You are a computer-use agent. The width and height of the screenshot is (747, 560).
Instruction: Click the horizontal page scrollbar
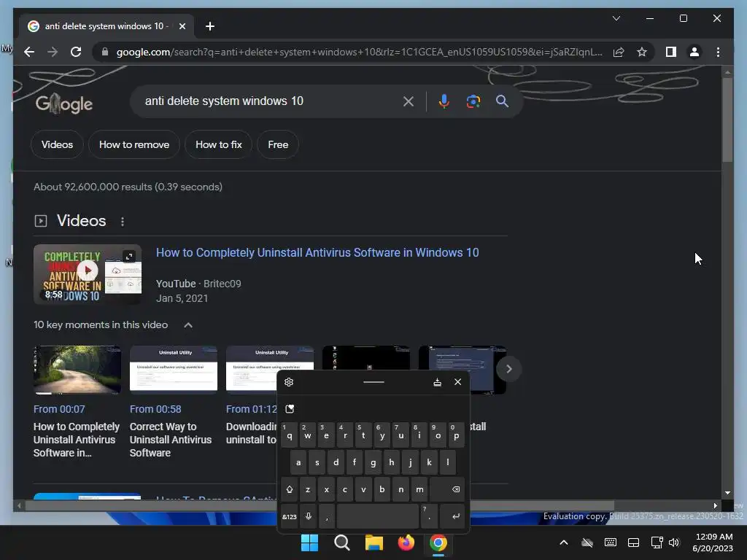[320, 506]
